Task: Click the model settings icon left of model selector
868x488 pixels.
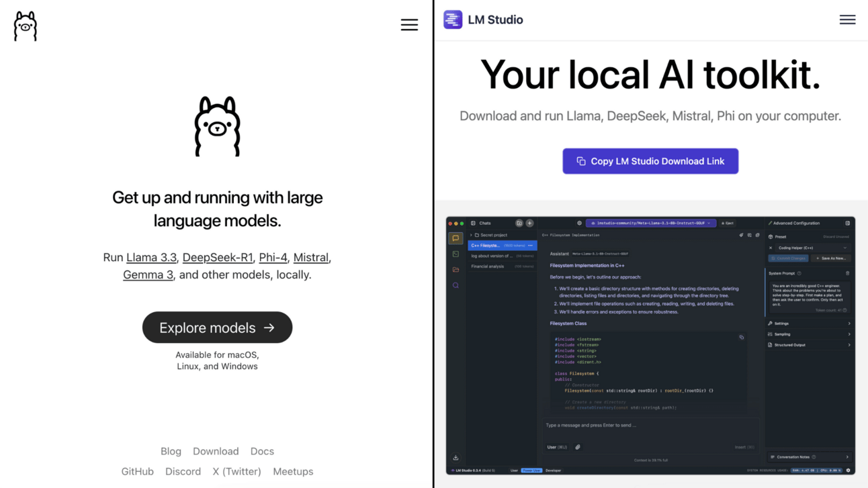Action: [x=579, y=223]
